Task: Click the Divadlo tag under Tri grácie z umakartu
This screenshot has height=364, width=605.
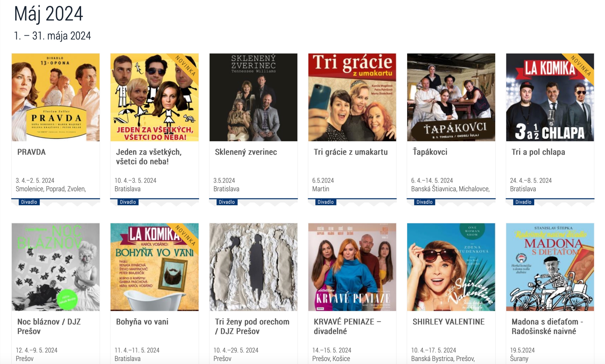Action: [325, 202]
